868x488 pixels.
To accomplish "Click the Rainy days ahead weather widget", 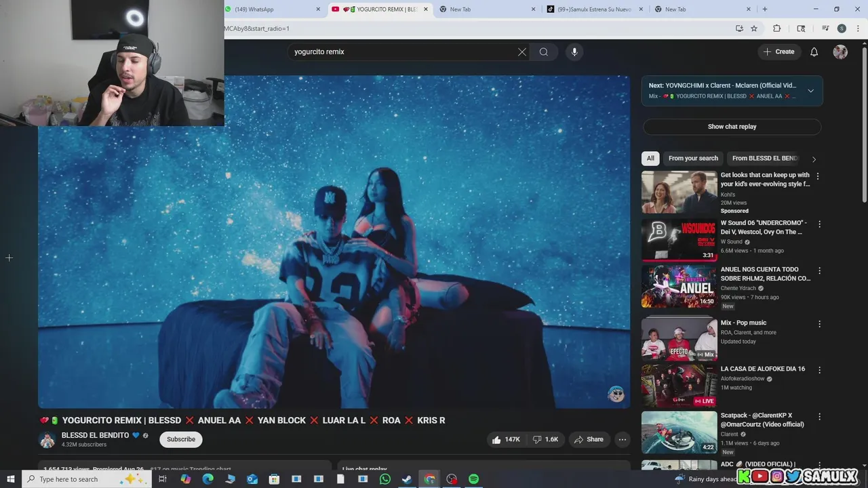I will 705,479.
